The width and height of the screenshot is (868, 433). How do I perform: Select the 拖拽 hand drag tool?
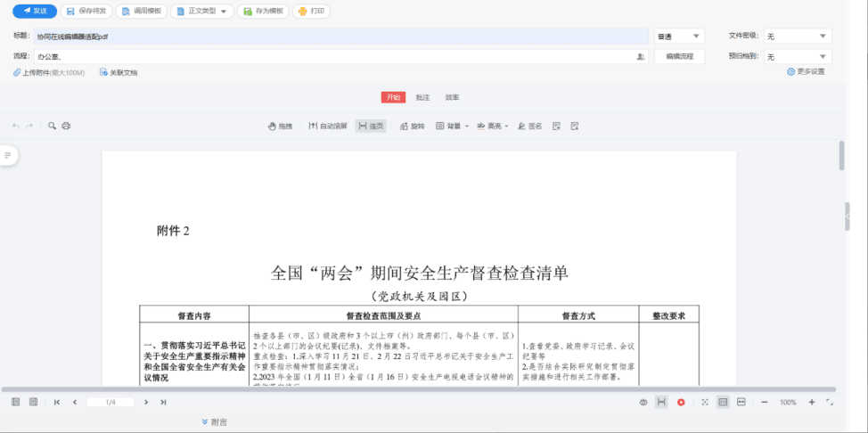(x=280, y=127)
